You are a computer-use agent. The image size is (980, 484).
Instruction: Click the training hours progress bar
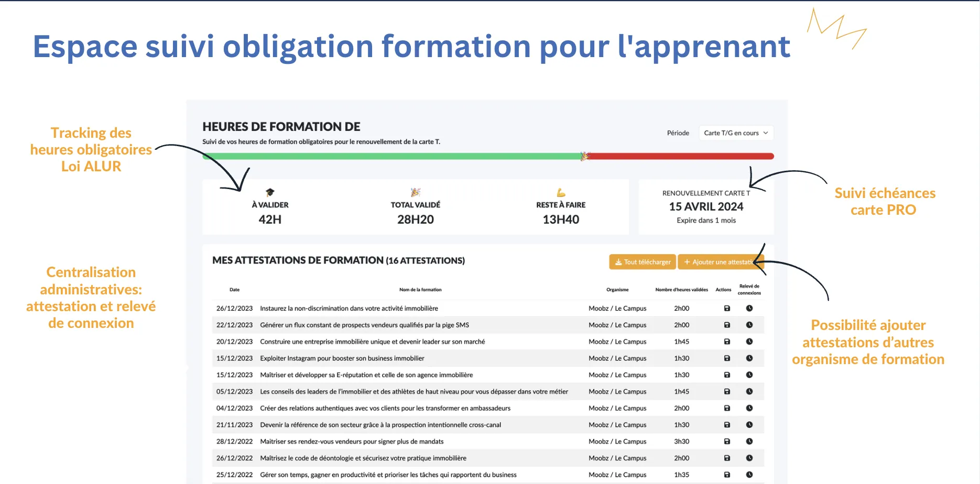pos(488,156)
